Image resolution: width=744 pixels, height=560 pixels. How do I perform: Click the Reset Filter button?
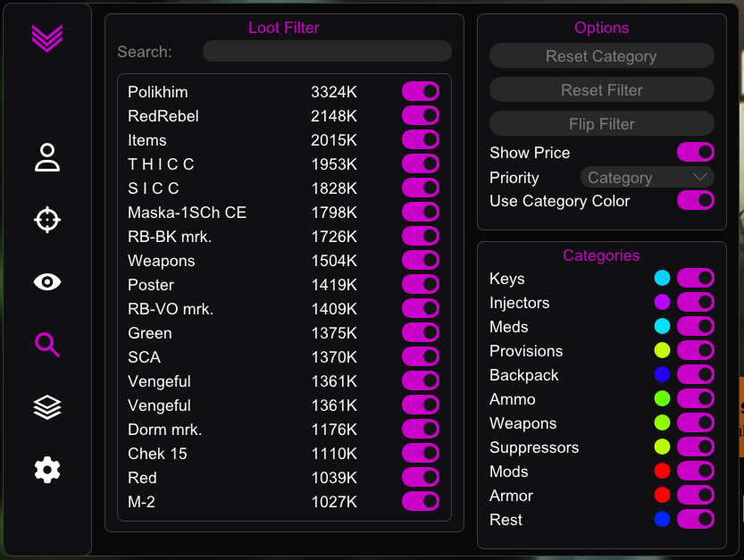click(601, 89)
